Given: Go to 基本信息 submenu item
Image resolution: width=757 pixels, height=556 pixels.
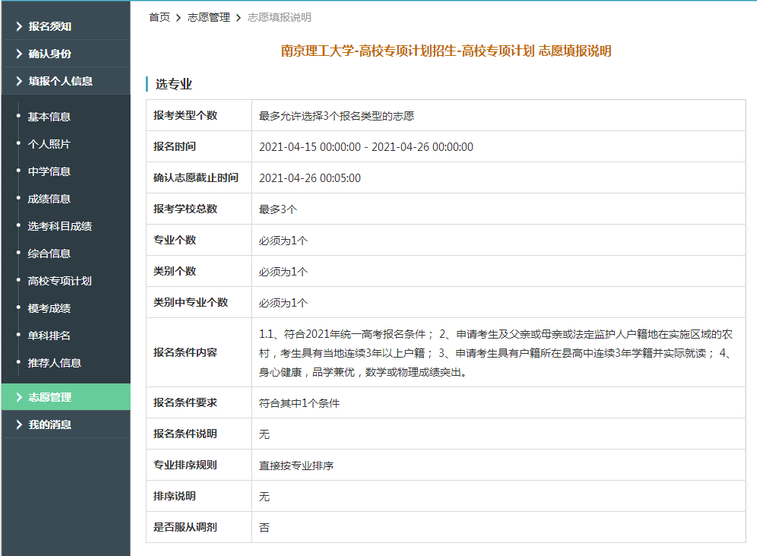Looking at the screenshot, I should click(x=49, y=117).
